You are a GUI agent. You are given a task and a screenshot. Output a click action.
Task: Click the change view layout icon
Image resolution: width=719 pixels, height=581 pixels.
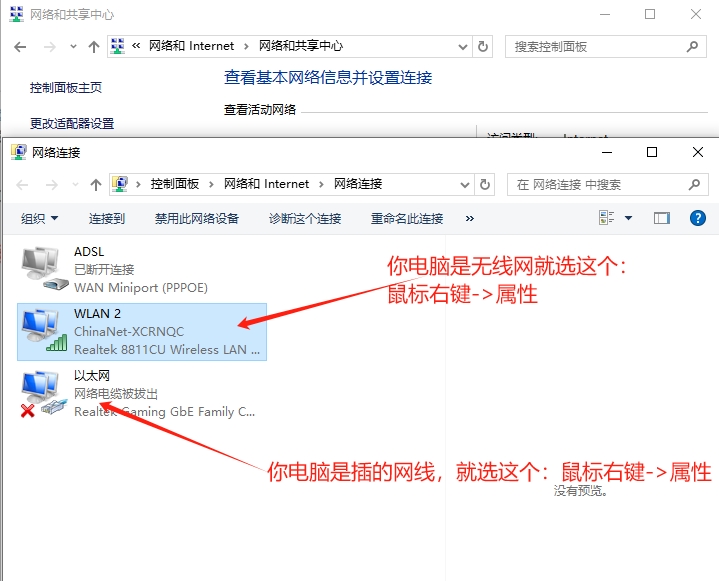(606, 218)
